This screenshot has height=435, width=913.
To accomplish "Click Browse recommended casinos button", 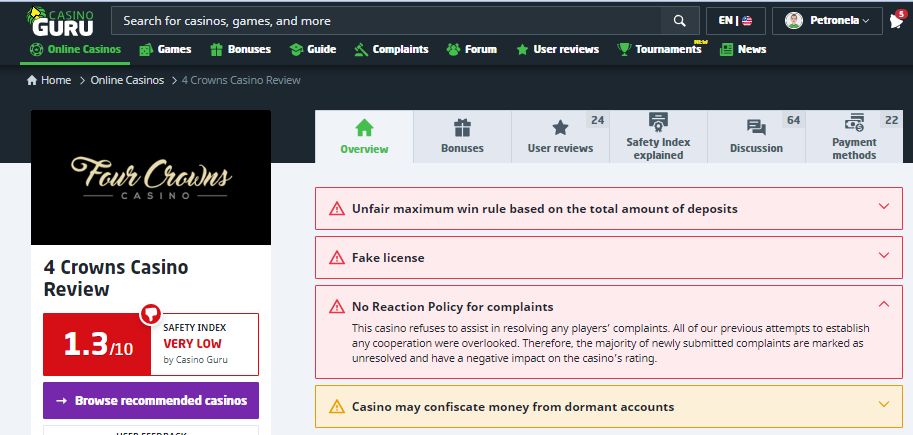I will (151, 400).
